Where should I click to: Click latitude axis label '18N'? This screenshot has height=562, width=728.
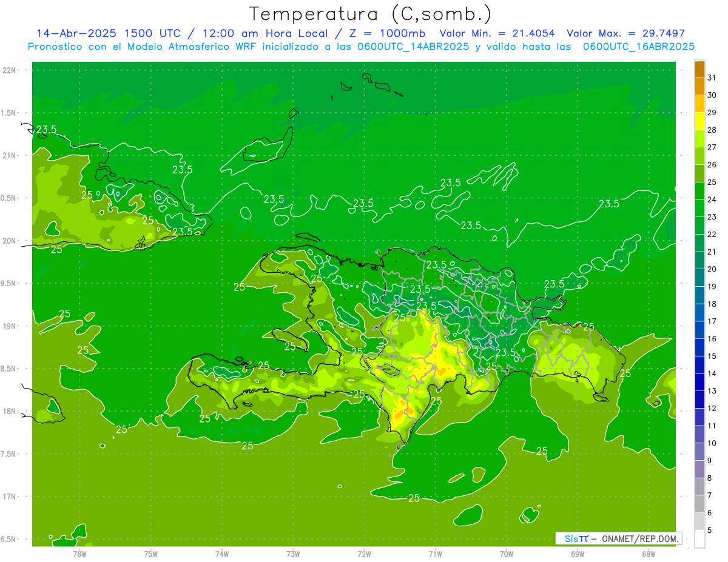pyautogui.click(x=10, y=411)
